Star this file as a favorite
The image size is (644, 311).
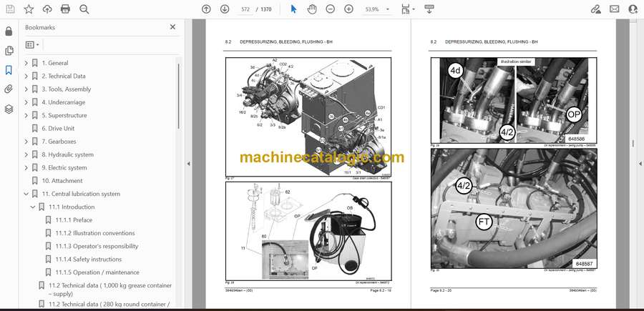[x=29, y=9]
